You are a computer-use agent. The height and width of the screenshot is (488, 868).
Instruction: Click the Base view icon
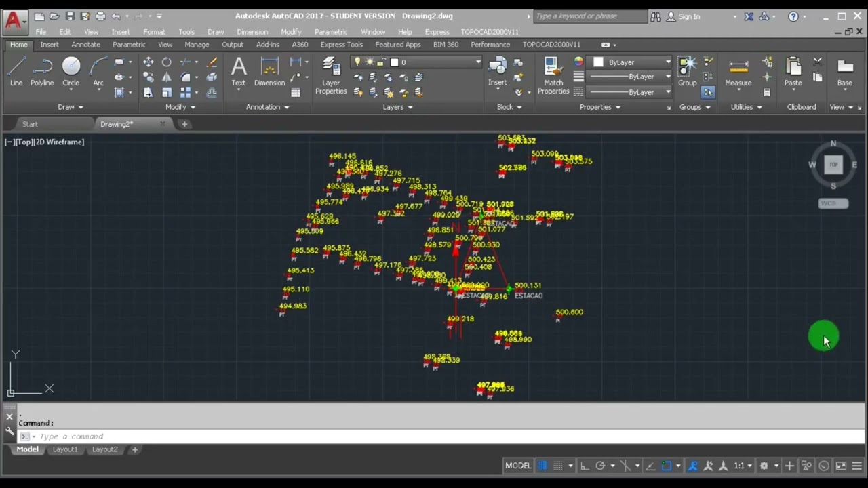tap(845, 72)
